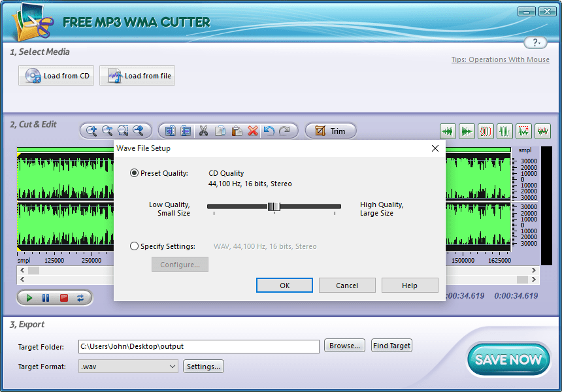Click the 125000 timeline ruler mark
Viewport: 562px width, 392px height.
[x=54, y=261]
